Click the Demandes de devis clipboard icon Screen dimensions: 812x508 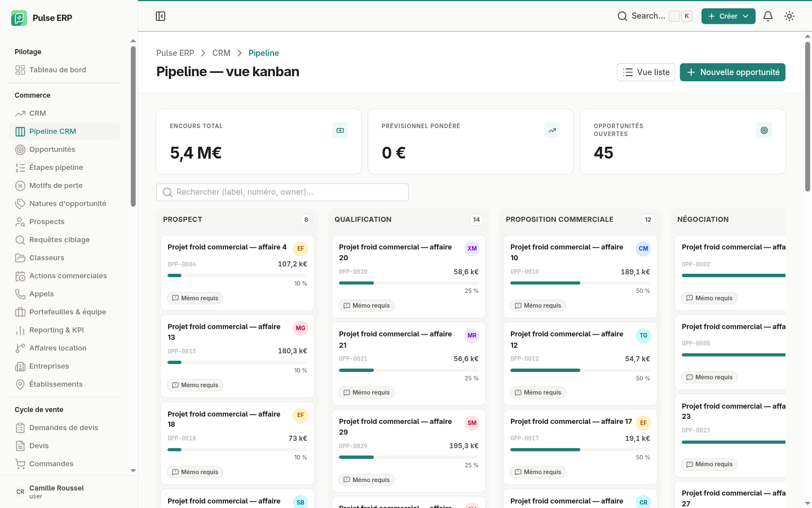[x=20, y=428]
